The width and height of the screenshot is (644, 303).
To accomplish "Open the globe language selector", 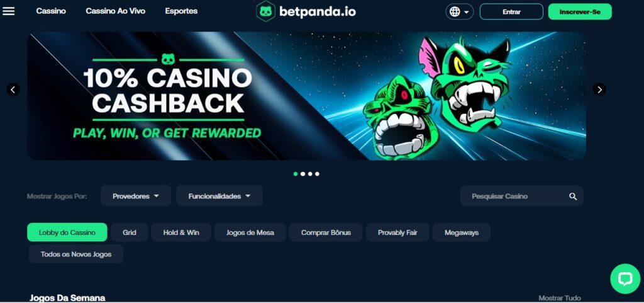I will click(x=459, y=11).
